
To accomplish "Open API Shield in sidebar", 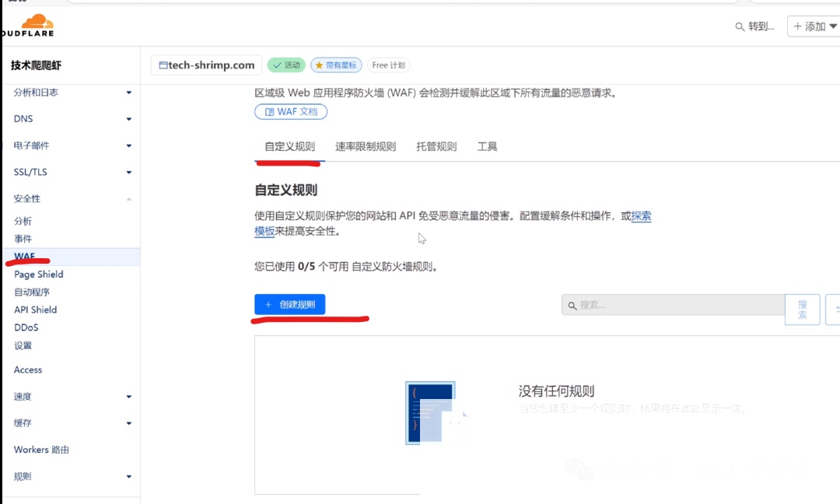I will (x=35, y=310).
